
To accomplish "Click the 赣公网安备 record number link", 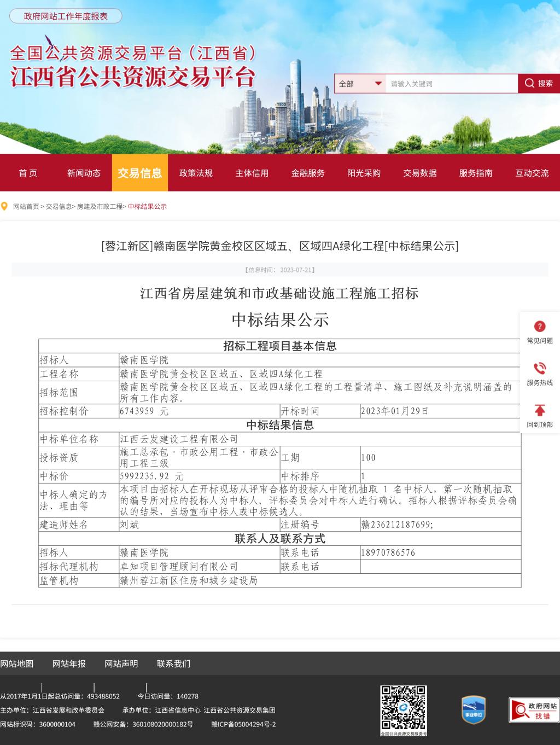I will (143, 724).
